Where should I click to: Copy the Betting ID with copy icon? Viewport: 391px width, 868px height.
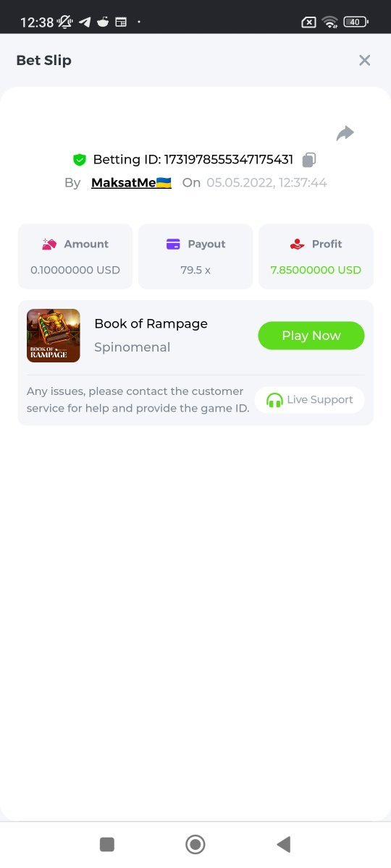tap(309, 160)
